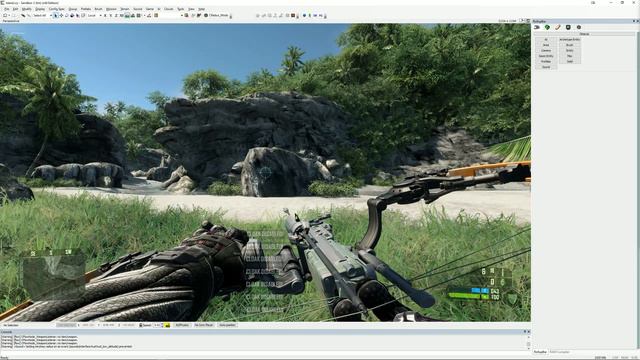Open the Help menu
The image size is (640, 360).
[x=202, y=9]
